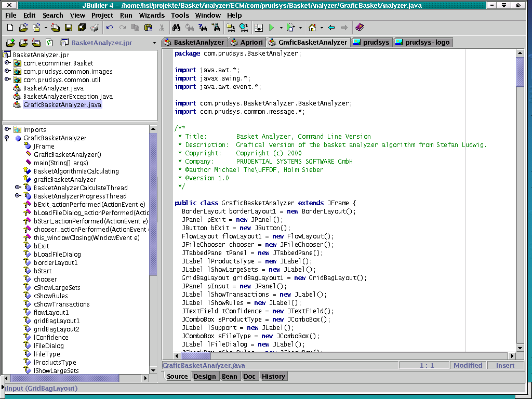Image resolution: width=532 pixels, height=399 pixels.
Task: Expand the BasketAnalyzerCalculateThread class node
Action: tap(18, 188)
